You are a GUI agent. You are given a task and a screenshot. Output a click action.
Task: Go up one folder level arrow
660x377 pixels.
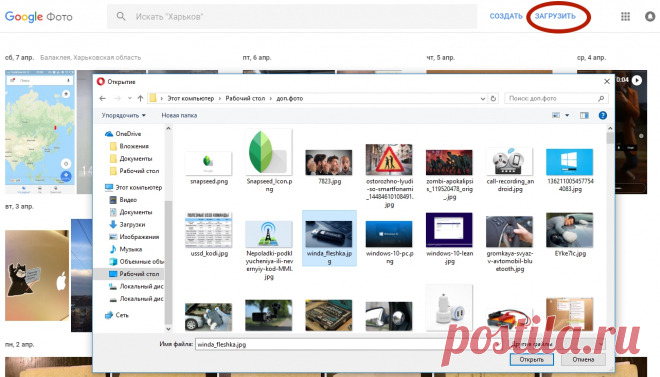(x=140, y=98)
